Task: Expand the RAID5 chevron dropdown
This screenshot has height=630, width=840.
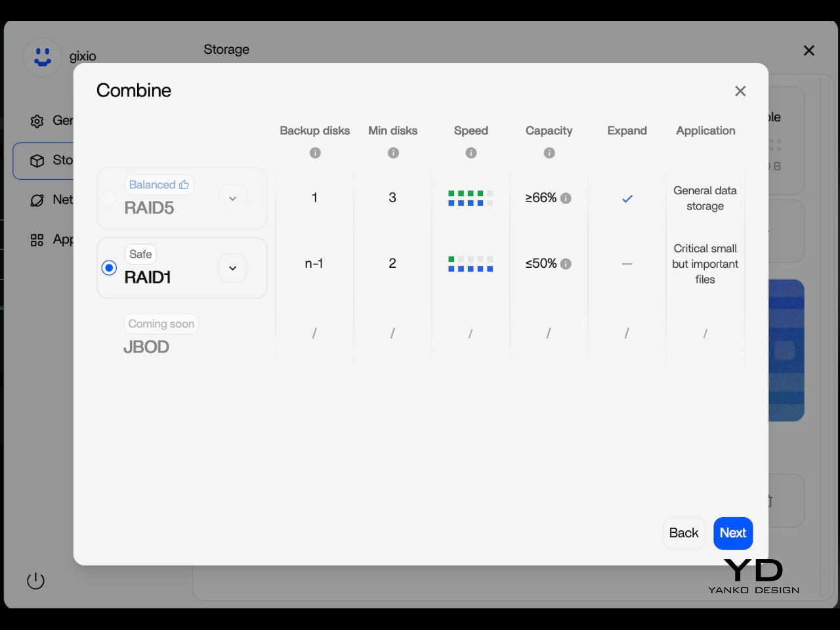Action: (232, 198)
